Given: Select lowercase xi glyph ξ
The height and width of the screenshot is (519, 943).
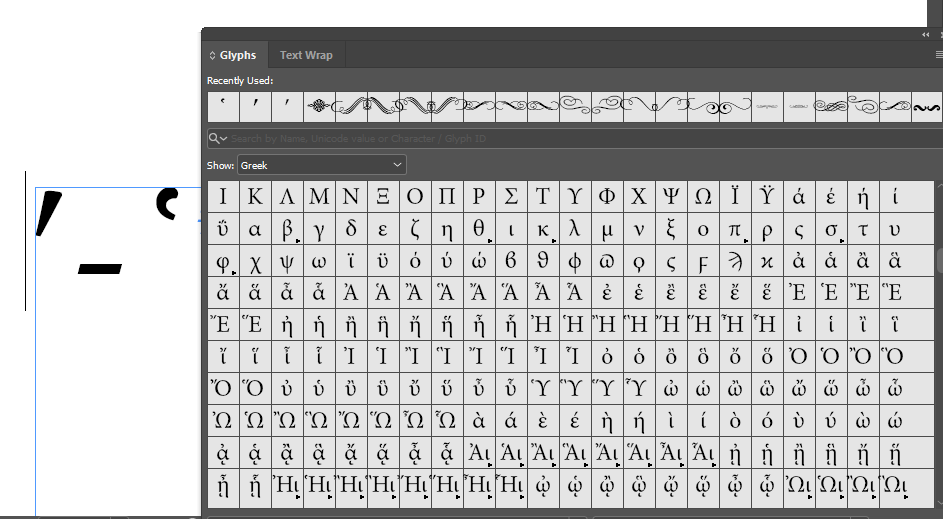Looking at the screenshot, I should tap(671, 229).
